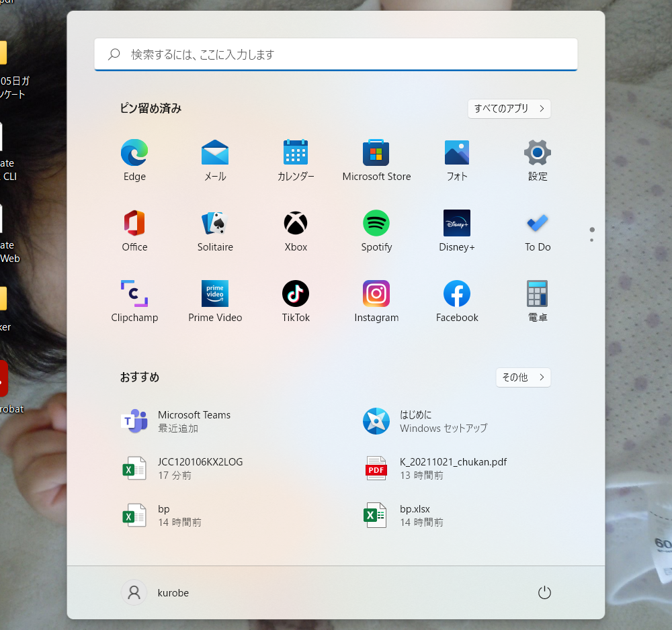The height and width of the screenshot is (630, 672).
Task: Show すべてのアプリ list
Action: point(509,109)
